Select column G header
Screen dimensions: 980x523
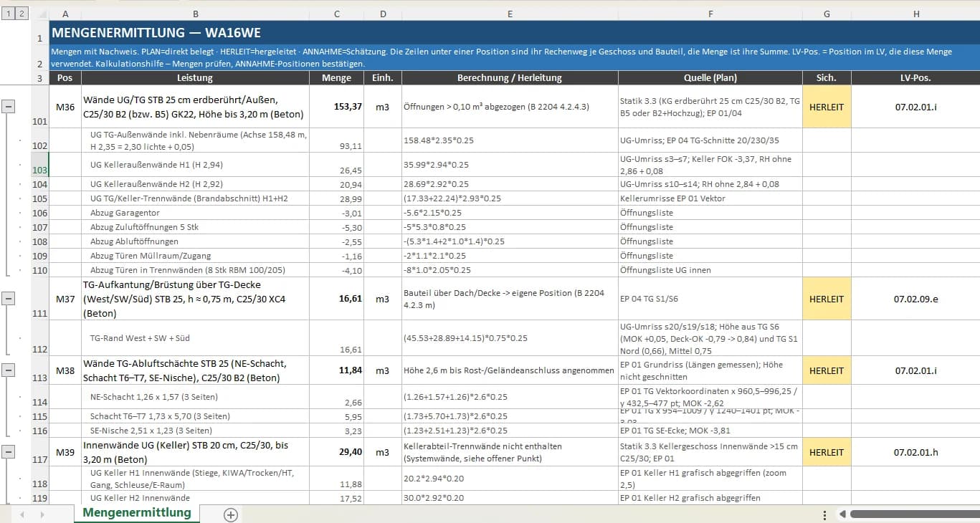[827, 14]
